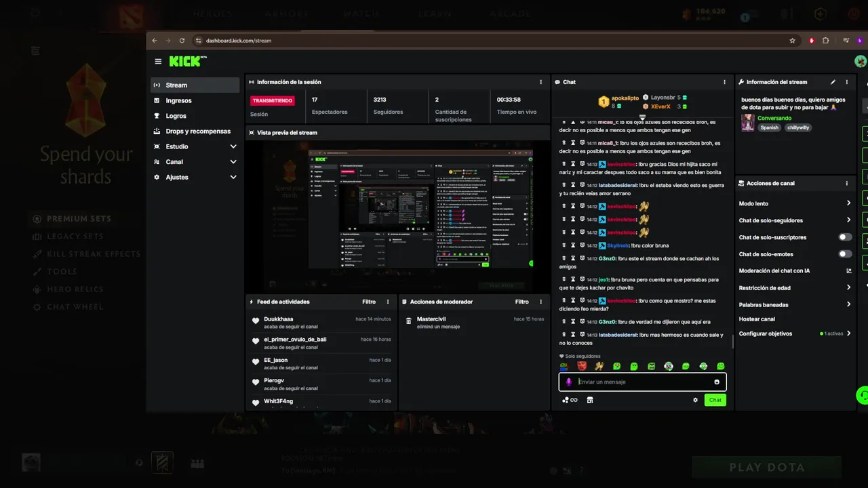868x488 pixels.
Task: Open Acciones de canal three-dot menu
Action: (x=846, y=183)
